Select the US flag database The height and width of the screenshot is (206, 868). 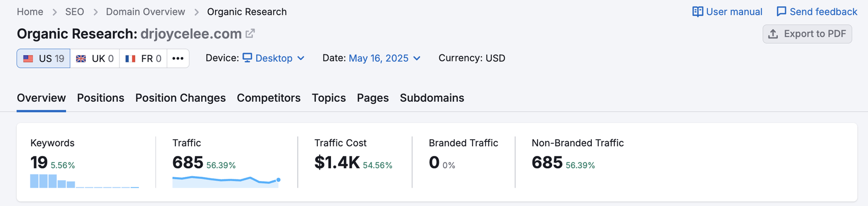coord(43,58)
